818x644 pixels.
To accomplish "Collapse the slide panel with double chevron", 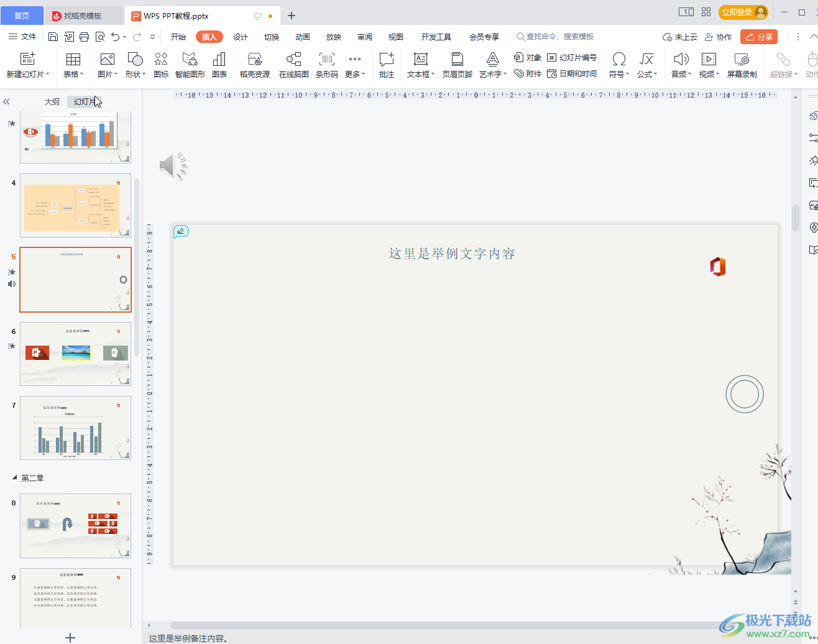I will tap(6, 101).
